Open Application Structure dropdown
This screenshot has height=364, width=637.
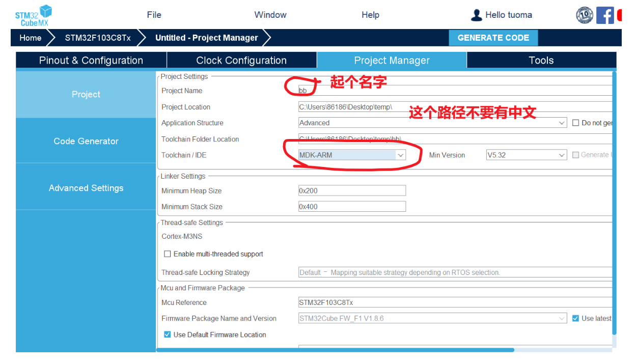pyautogui.click(x=432, y=123)
